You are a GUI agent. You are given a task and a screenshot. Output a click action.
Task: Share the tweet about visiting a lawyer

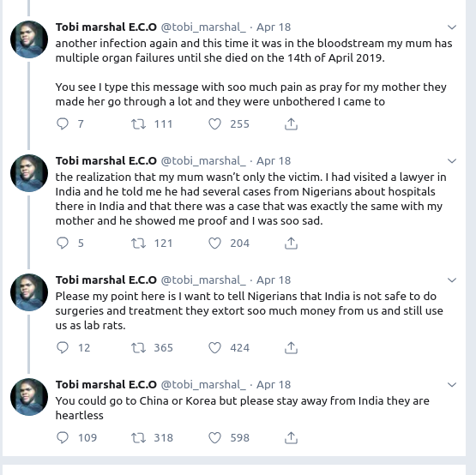(x=291, y=244)
